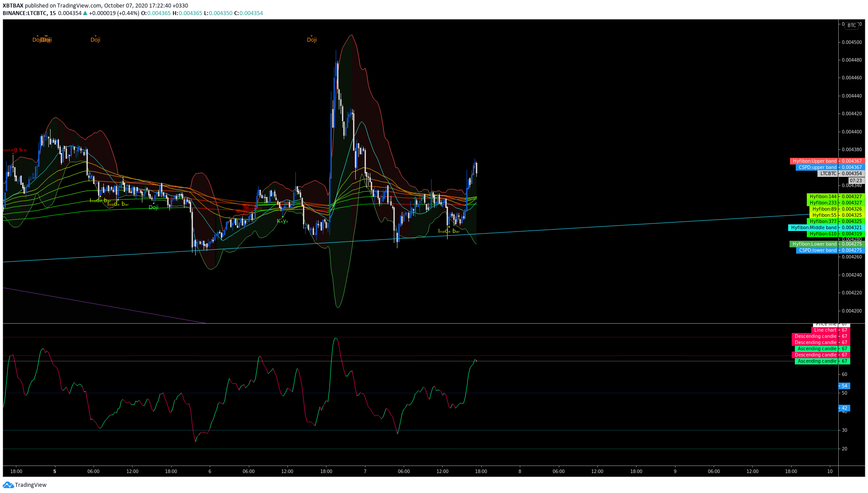This screenshot has width=868, height=493.
Task: Click the close value C:0.004354
Action: (x=248, y=13)
